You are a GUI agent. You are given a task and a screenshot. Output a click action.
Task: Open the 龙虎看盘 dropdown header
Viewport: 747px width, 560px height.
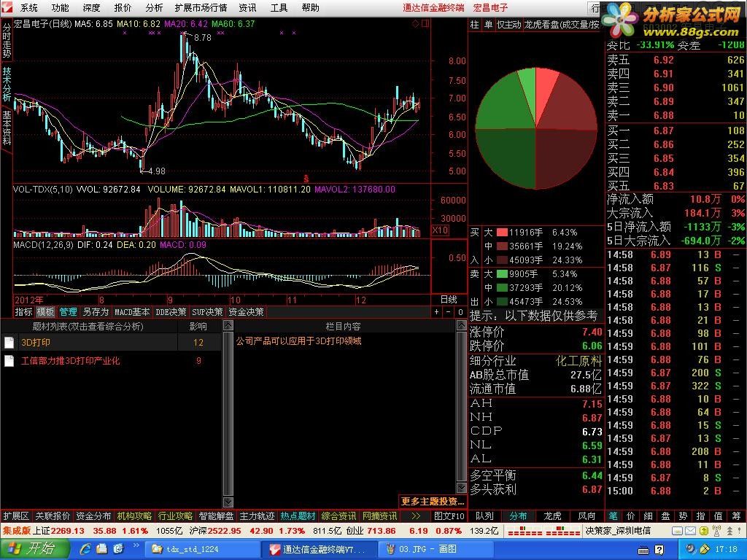coord(562,25)
